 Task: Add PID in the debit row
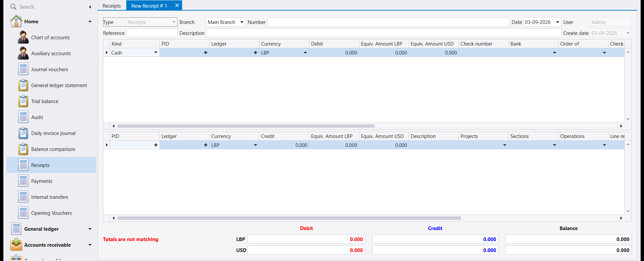[206, 53]
